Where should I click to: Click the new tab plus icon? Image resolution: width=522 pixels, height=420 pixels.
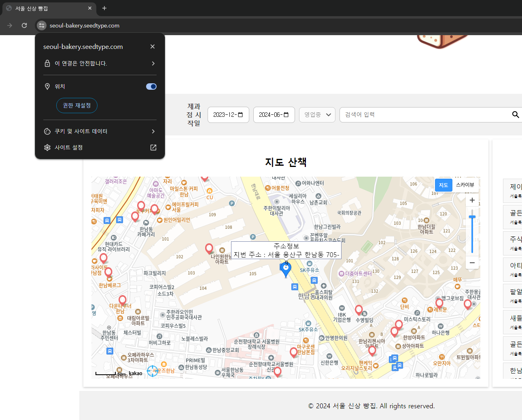[x=104, y=8]
